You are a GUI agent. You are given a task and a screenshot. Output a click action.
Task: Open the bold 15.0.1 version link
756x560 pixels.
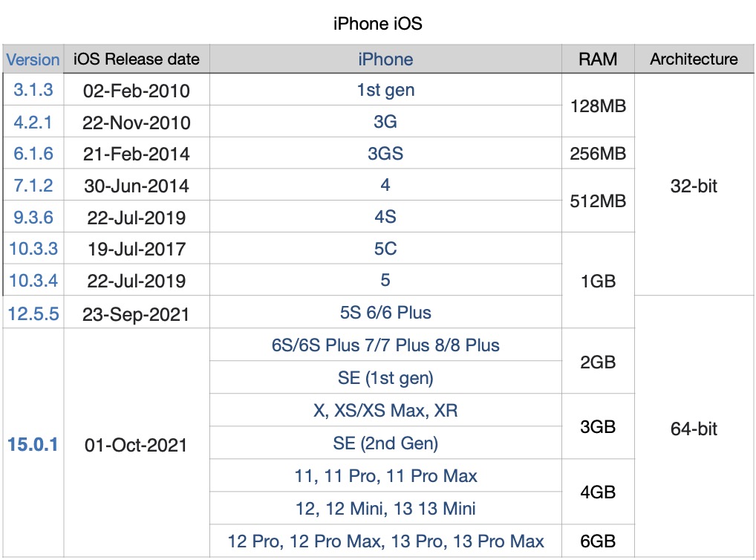33,444
